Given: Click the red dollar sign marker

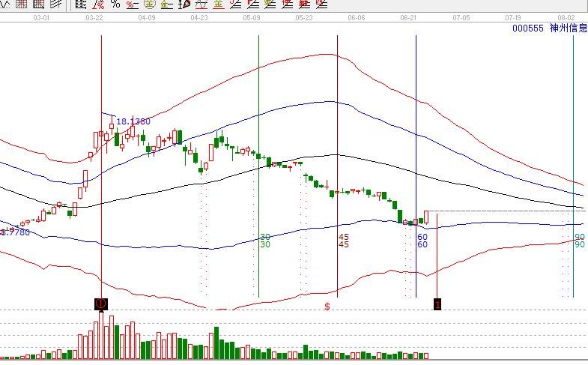Looking at the screenshot, I should pos(327,307).
